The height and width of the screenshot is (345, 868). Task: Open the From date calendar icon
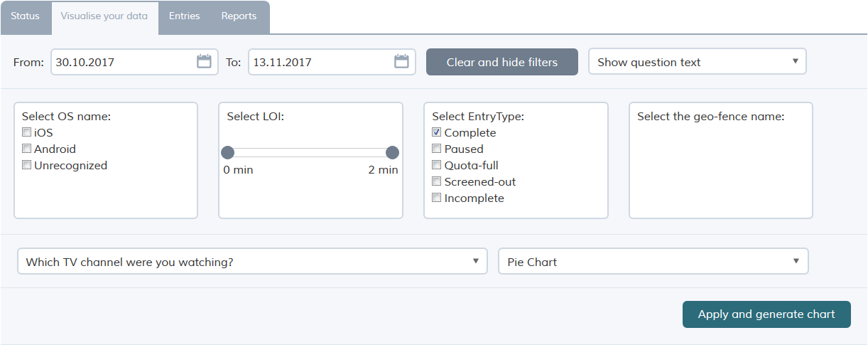[204, 62]
